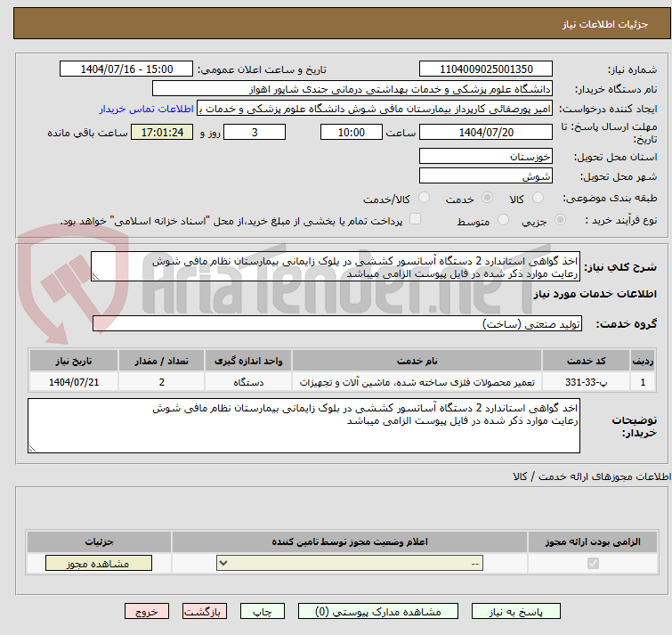Select the کالا/خدمت radio option
Viewport: 672px width, 635px height.
pos(424,198)
